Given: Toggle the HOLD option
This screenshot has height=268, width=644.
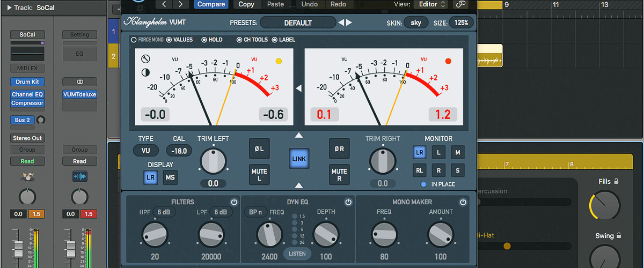Looking at the screenshot, I should click(x=211, y=40).
